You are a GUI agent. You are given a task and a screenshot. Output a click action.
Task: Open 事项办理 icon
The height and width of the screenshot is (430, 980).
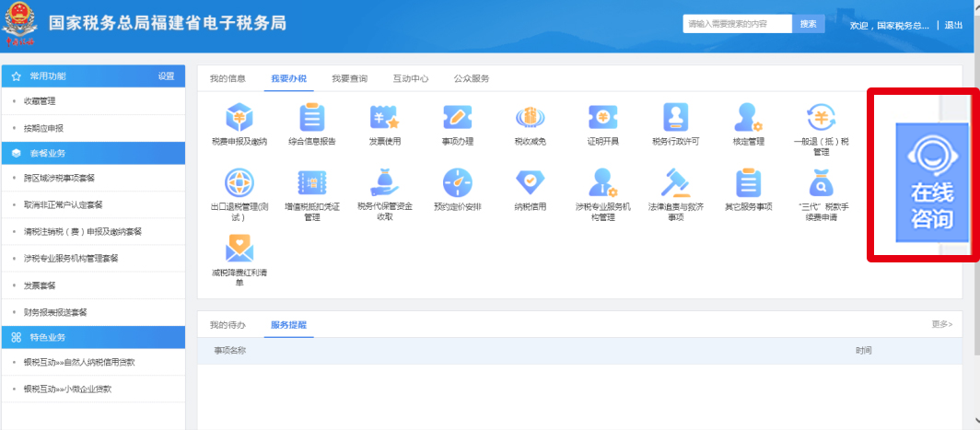tap(458, 118)
